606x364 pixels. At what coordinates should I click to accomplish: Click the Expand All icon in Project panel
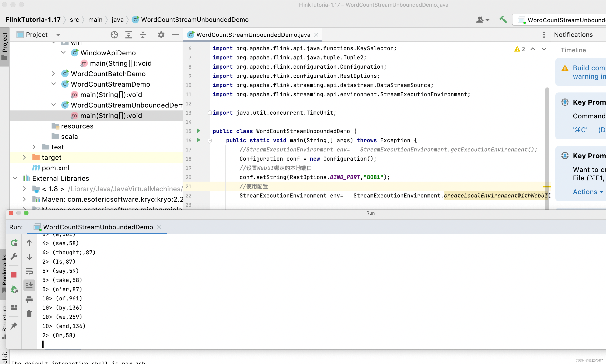[x=128, y=35]
